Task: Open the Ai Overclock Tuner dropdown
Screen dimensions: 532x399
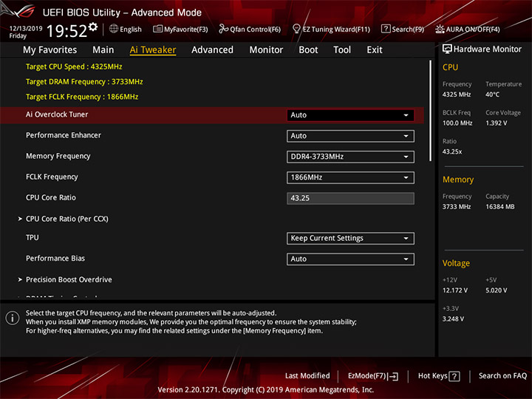Action: 350,115
